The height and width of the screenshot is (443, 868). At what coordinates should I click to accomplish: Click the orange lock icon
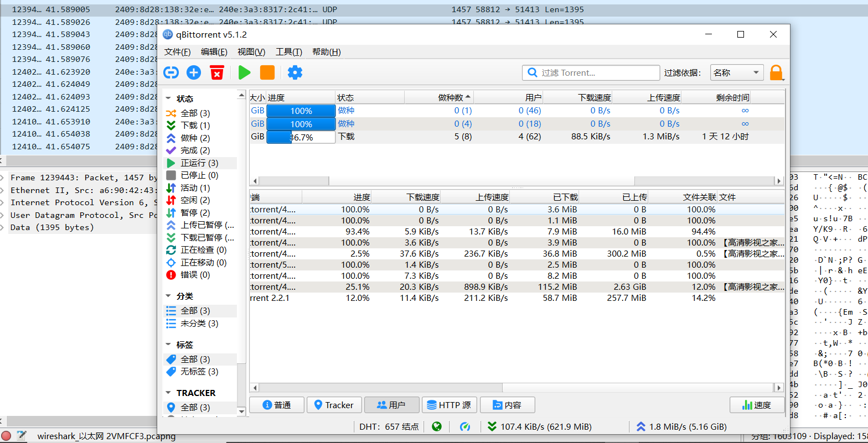coord(776,72)
